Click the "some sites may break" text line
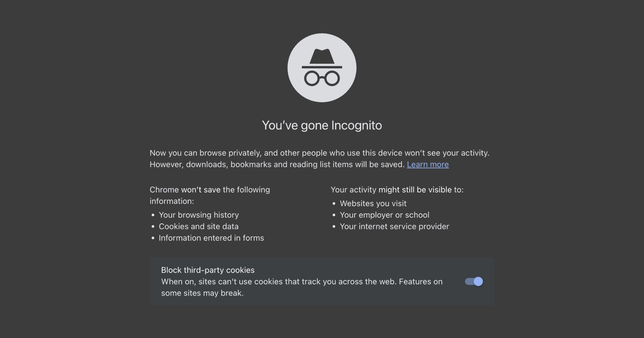Screen dimensions: 644x338 tap(202, 293)
